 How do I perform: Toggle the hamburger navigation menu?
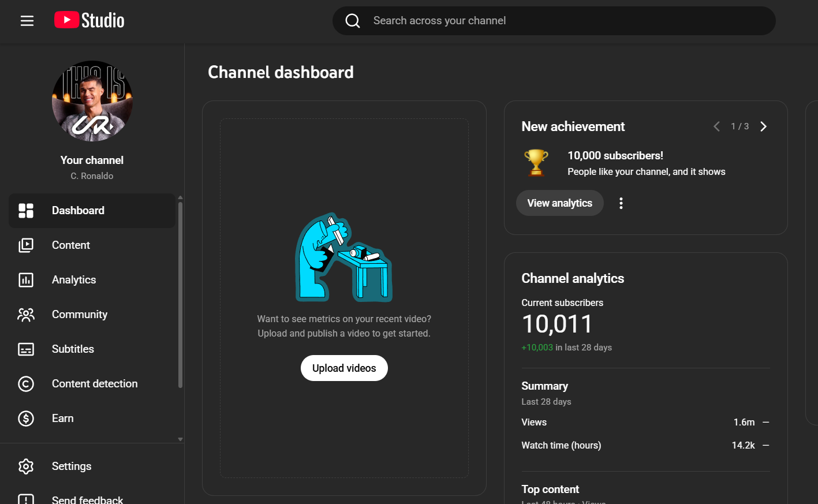pos(27,21)
